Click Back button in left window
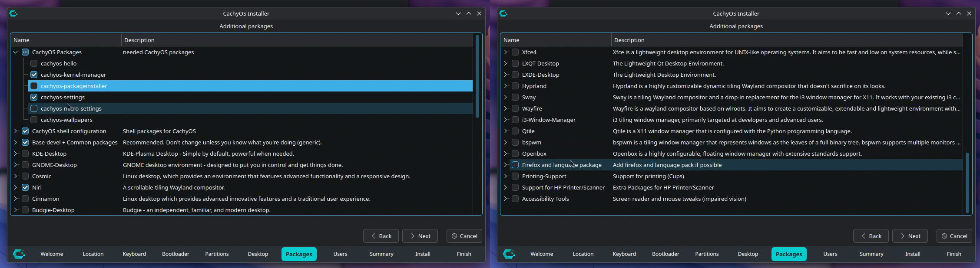Image resolution: width=980 pixels, height=268 pixels. [381, 236]
